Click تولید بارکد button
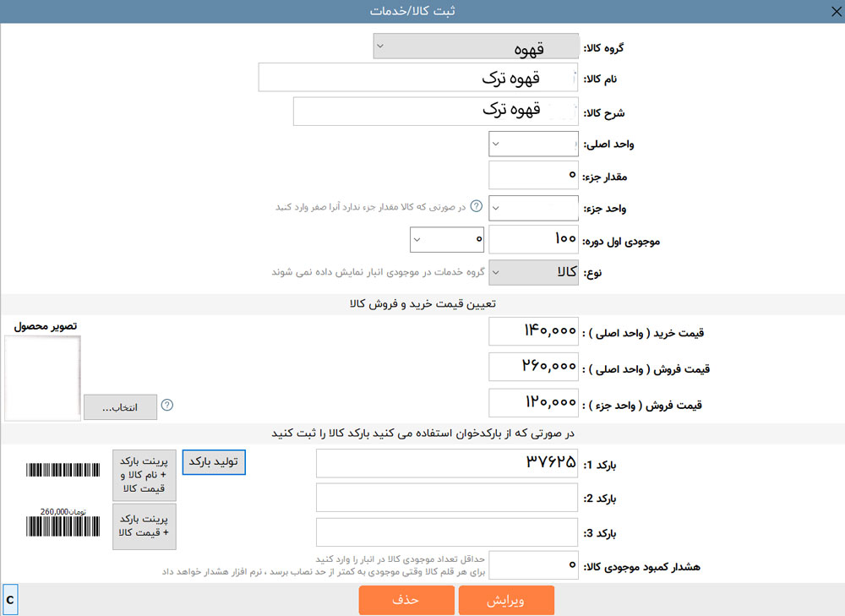This screenshot has width=845, height=616. click(214, 462)
